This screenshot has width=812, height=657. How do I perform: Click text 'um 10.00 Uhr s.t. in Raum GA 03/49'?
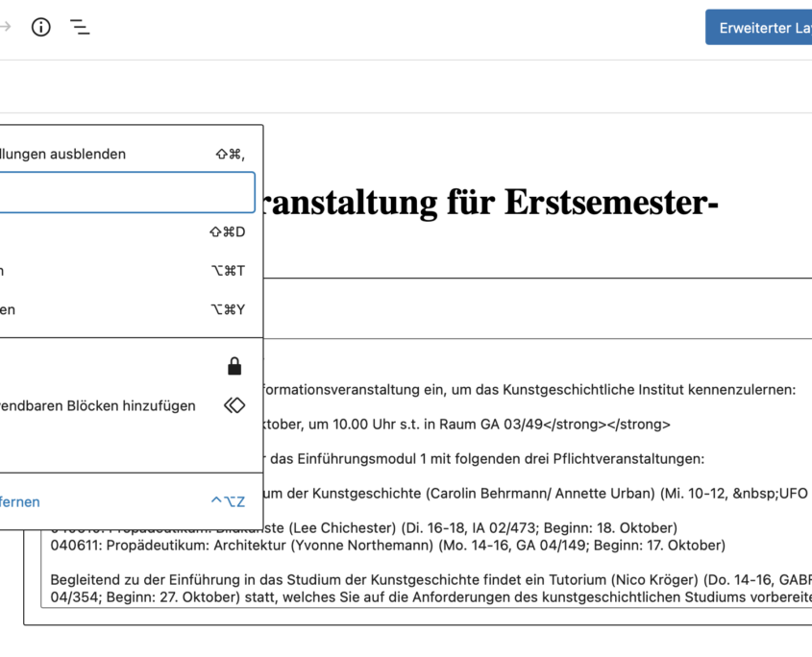click(426, 425)
